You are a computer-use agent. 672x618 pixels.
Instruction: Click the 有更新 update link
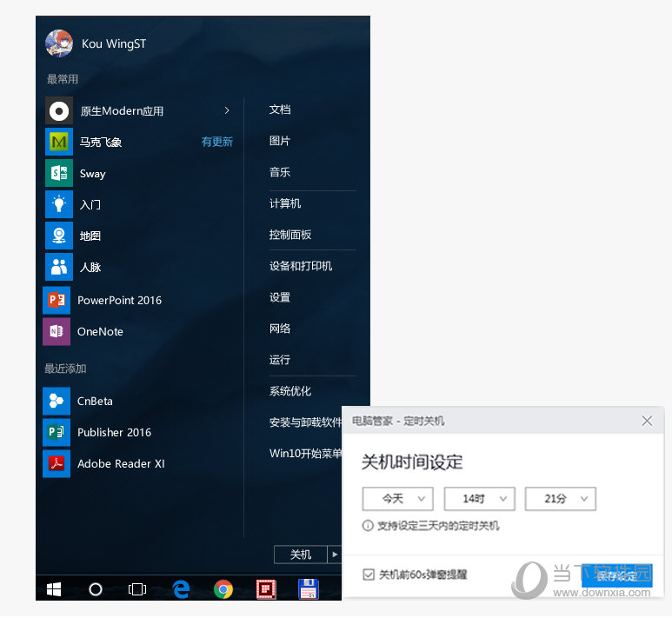pyautogui.click(x=217, y=142)
